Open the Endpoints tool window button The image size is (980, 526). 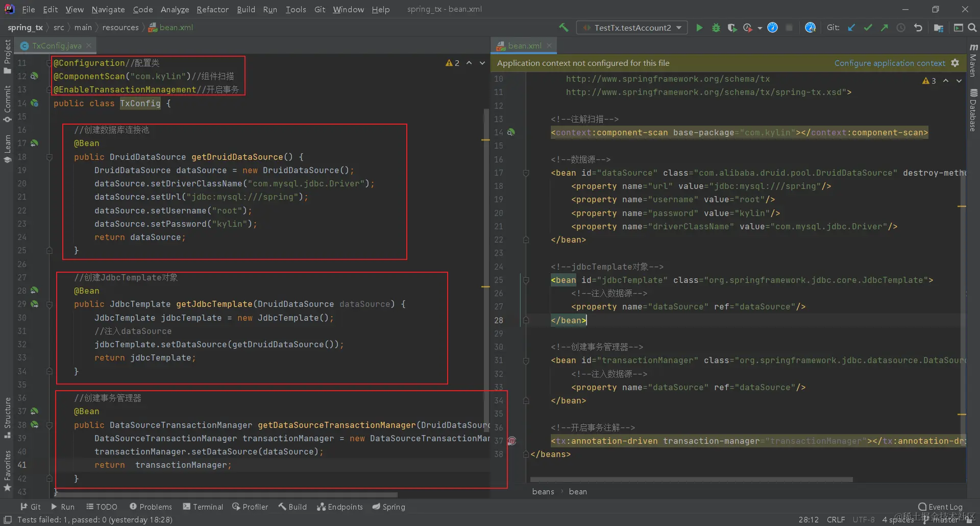point(340,507)
